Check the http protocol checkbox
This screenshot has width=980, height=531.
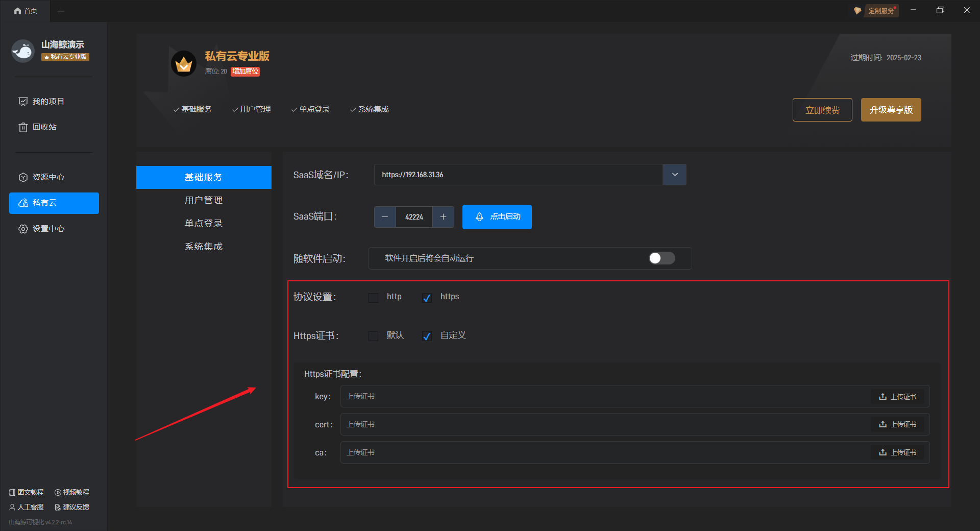point(374,298)
